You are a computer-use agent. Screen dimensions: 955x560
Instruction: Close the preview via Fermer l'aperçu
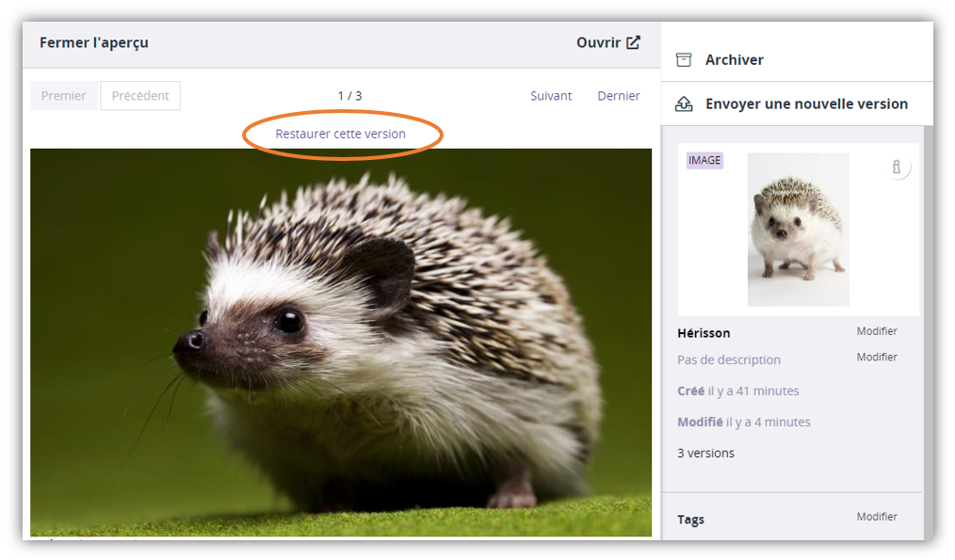tap(94, 42)
